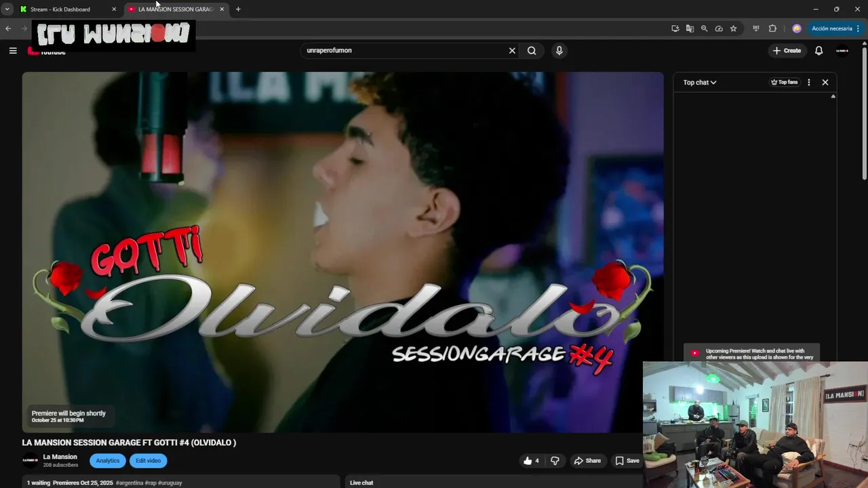Image resolution: width=868 pixels, height=488 pixels.
Task: Close the Kick Dashboard tab
Action: click(x=114, y=9)
